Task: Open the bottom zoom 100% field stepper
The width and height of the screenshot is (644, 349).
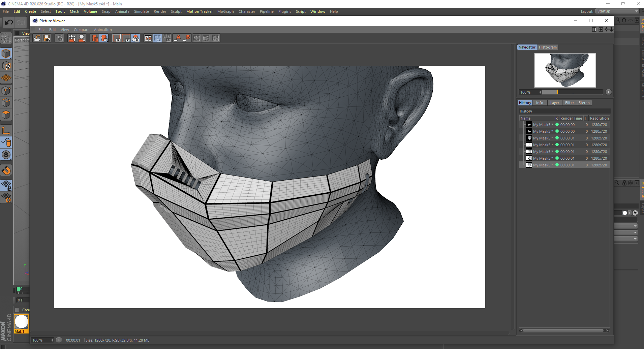Action: pyautogui.click(x=52, y=340)
